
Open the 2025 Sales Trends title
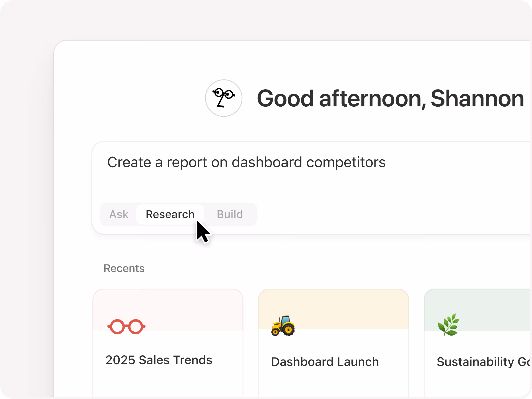(159, 360)
